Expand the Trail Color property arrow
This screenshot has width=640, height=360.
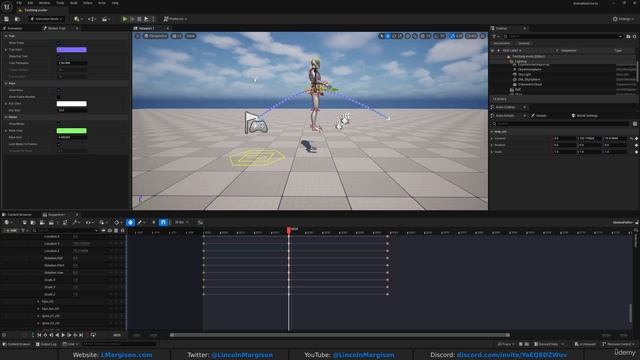pyautogui.click(x=6, y=50)
